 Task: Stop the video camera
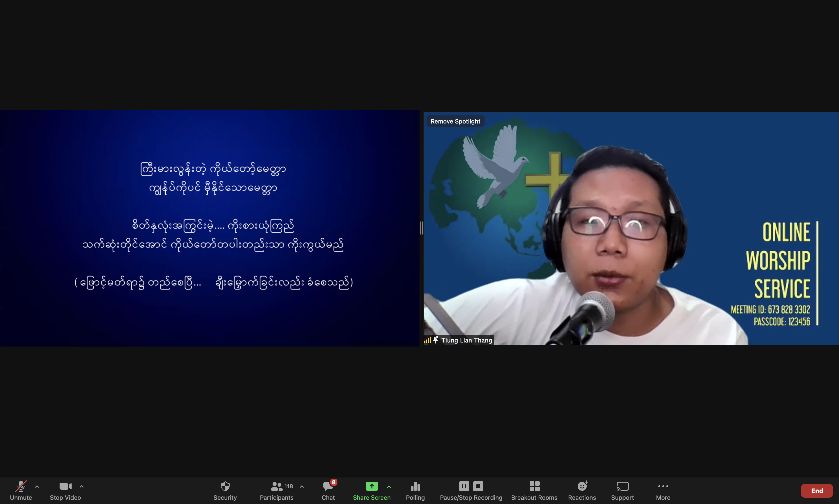point(65,490)
